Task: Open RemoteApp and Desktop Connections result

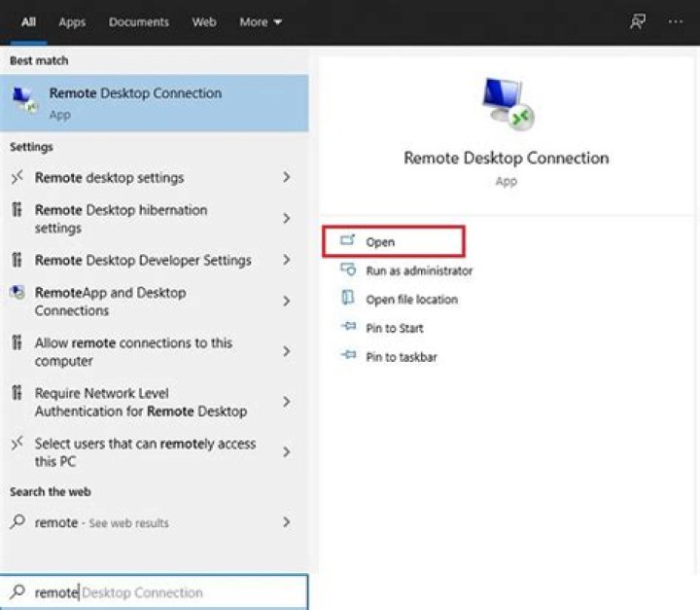Action: click(154, 302)
